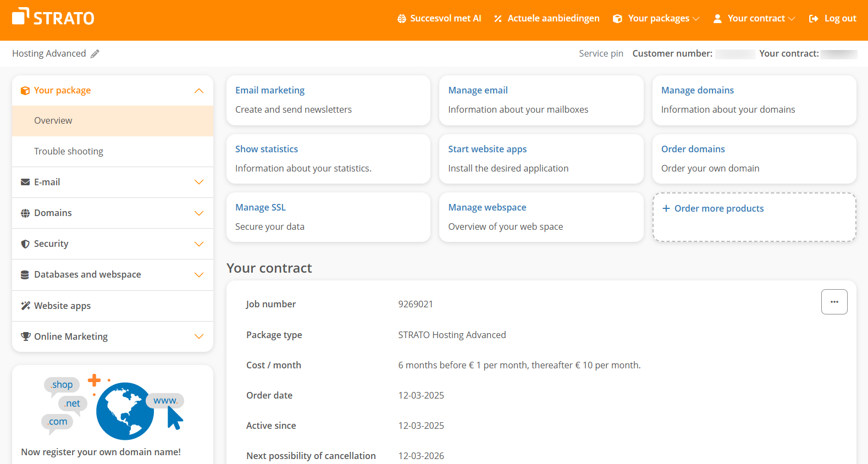Screen dimensions: 868x464
Task: Click the Service pin link
Action: (x=601, y=53)
